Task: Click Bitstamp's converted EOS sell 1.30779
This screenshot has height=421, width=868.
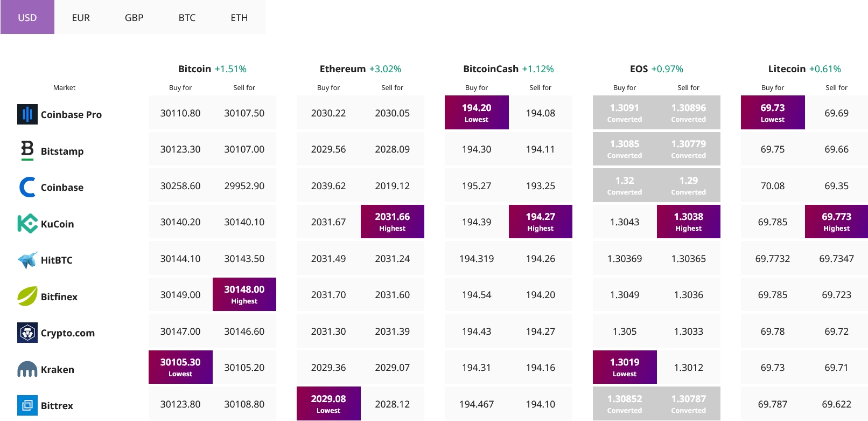Action: (689, 149)
